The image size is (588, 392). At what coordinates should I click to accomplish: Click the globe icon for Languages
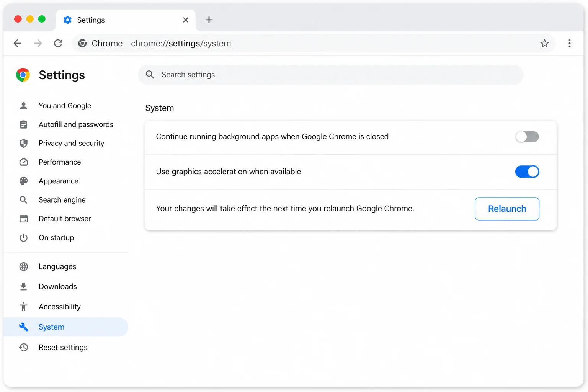point(23,266)
